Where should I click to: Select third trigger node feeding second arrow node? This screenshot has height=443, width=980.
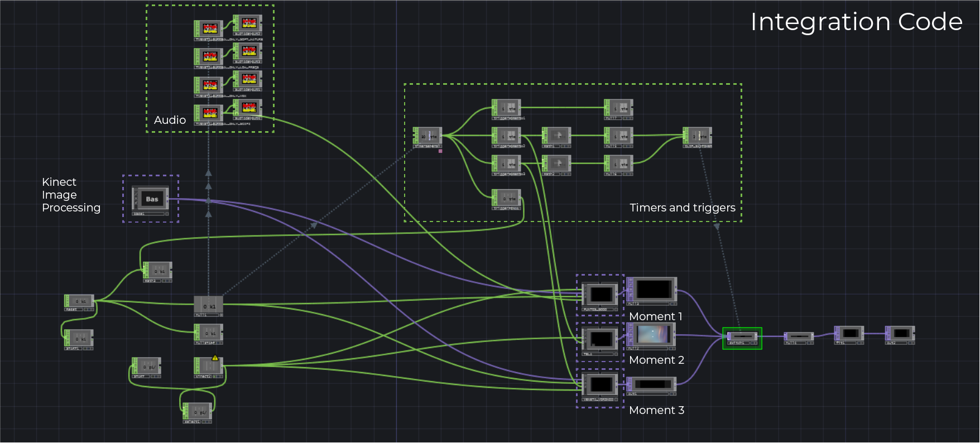506,164
